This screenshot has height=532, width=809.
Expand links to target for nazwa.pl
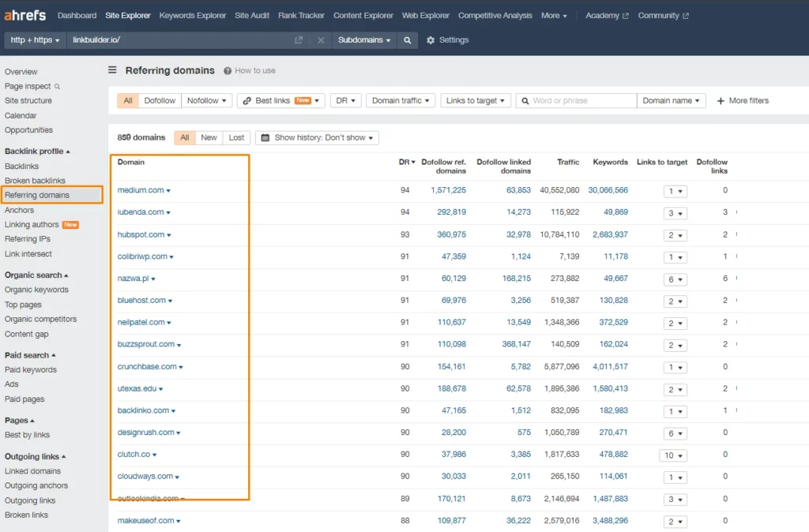tap(675, 279)
